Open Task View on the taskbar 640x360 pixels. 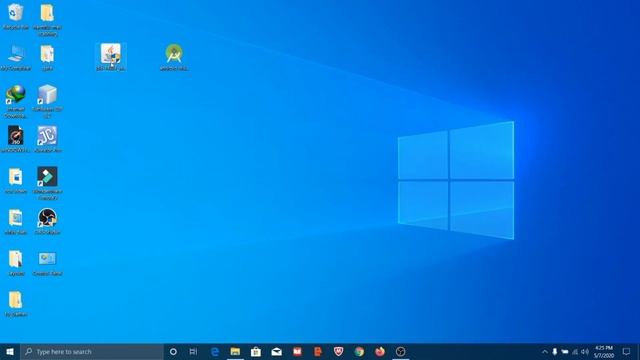tap(193, 352)
